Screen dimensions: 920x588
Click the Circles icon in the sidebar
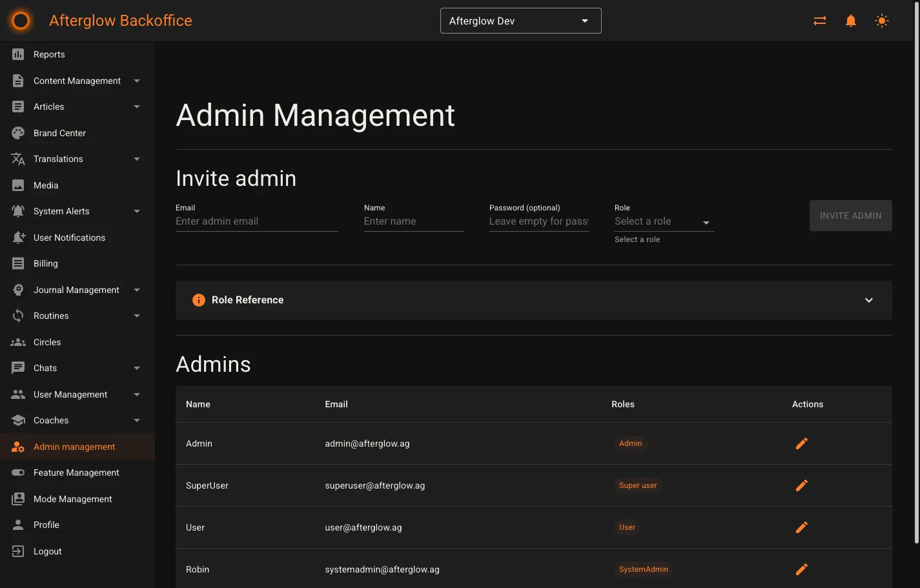[17, 341]
